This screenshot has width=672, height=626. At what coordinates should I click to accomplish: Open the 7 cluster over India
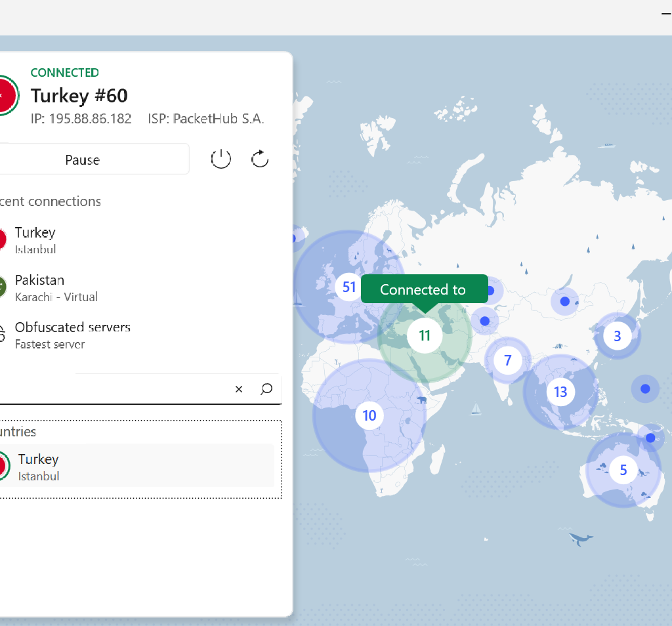click(x=508, y=360)
